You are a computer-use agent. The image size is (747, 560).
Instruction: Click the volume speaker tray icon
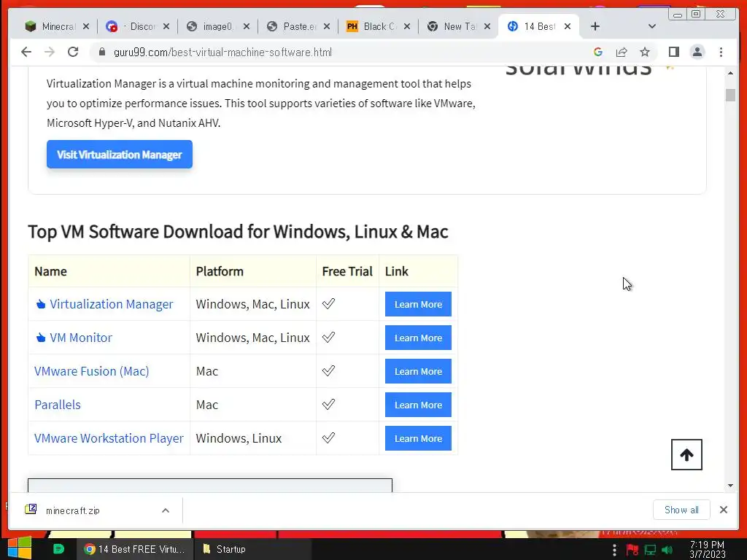(x=667, y=550)
